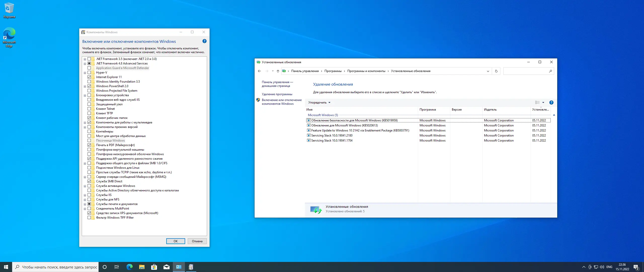Click the refresh button beside the address bar
644x272 pixels.
point(496,71)
